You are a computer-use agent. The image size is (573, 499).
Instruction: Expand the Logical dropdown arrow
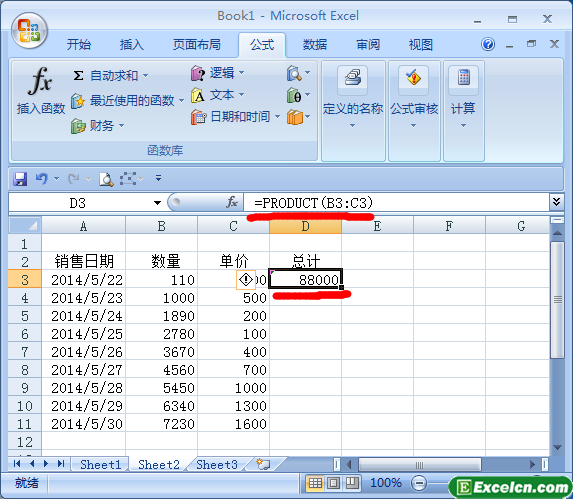coord(242,73)
